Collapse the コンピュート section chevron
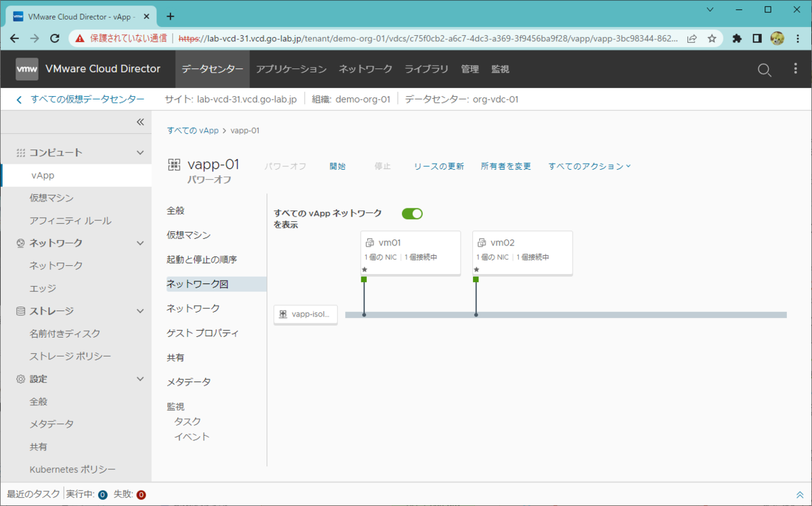The image size is (812, 506). point(140,153)
